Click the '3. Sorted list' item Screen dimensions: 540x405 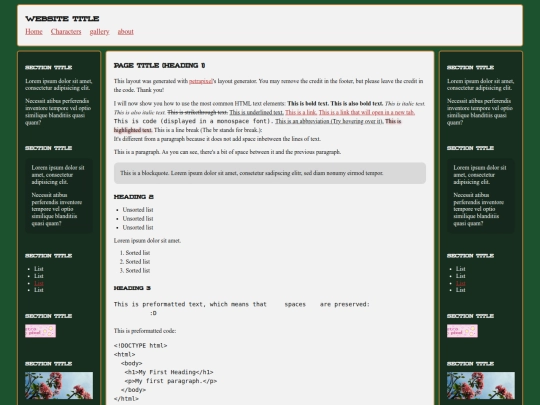pos(135,271)
